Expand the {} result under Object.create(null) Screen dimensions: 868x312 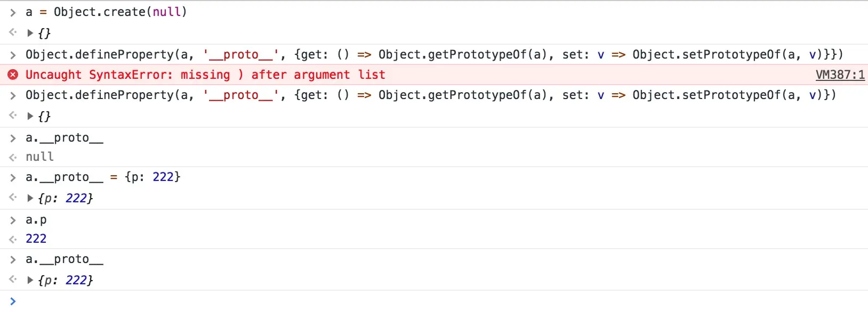pyautogui.click(x=30, y=33)
